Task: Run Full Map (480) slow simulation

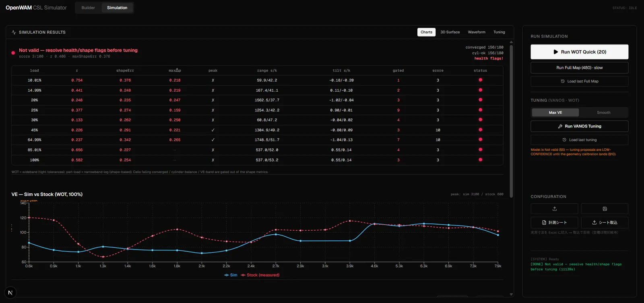Action: [579, 68]
